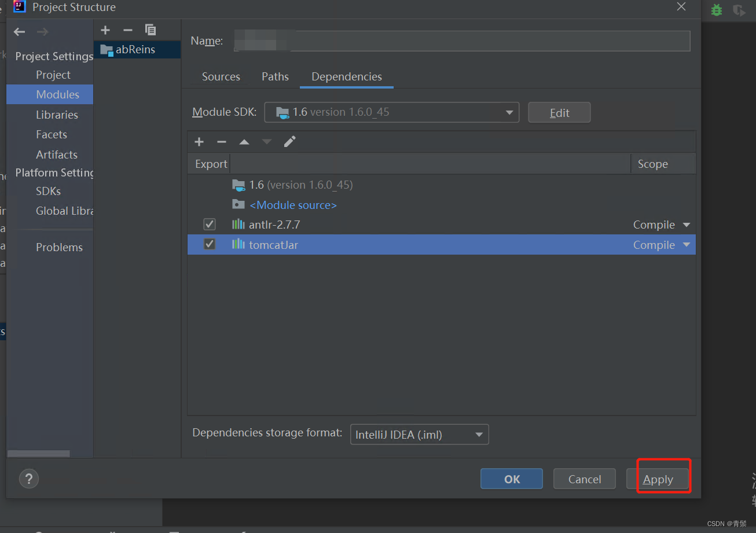This screenshot has height=533, width=756.
Task: Click the Edit SDK button
Action: (x=559, y=112)
